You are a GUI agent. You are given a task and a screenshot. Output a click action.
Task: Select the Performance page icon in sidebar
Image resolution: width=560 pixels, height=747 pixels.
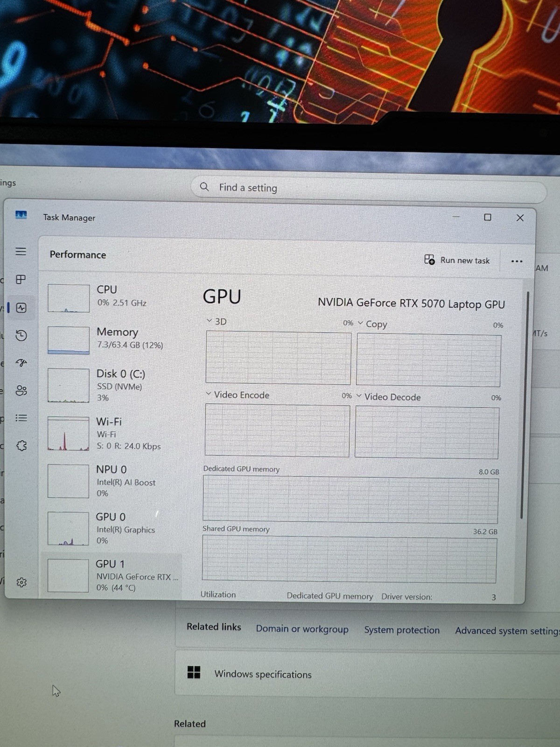pyautogui.click(x=21, y=308)
